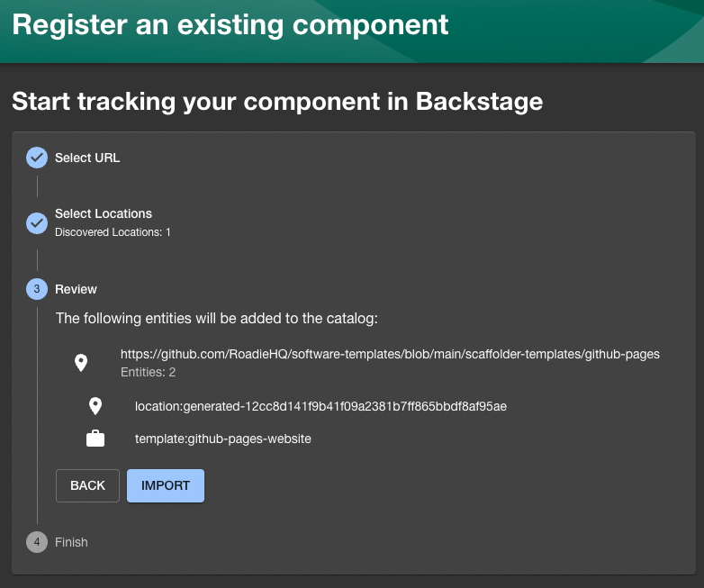Click the location:generated entity name
This screenshot has width=704, height=588.
320,406
